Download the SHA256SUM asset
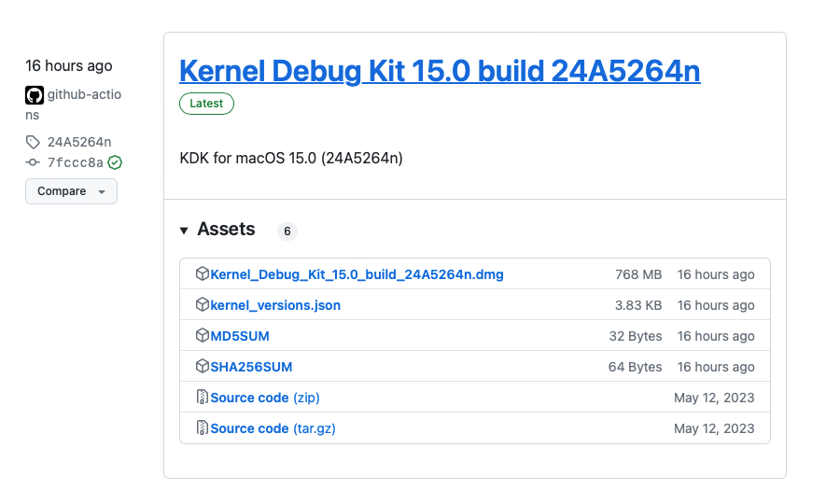The height and width of the screenshot is (504, 826). click(251, 367)
